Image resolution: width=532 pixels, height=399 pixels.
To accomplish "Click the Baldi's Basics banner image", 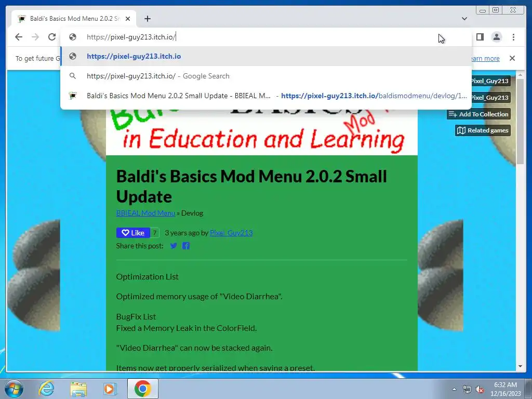I will click(262, 132).
